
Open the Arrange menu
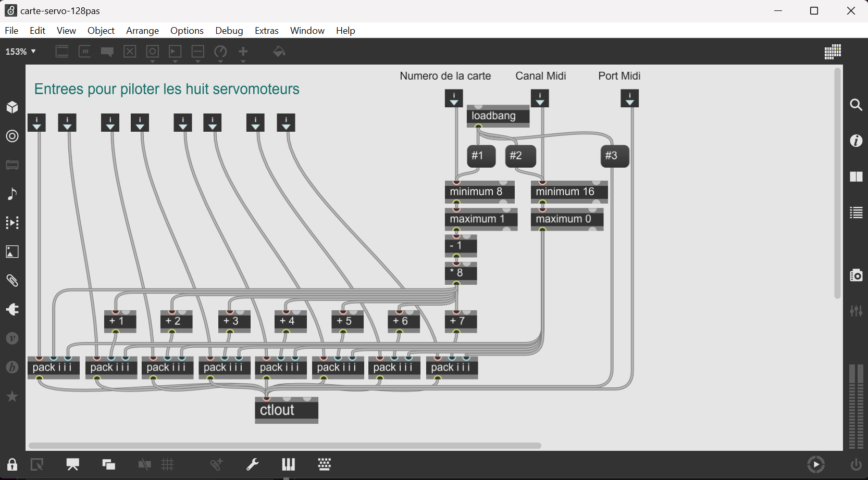click(x=142, y=31)
